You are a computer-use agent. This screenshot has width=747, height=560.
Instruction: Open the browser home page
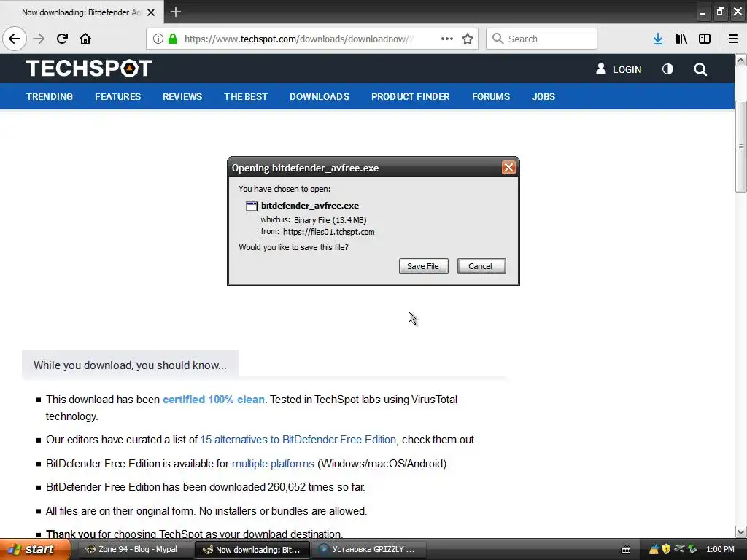(x=85, y=39)
